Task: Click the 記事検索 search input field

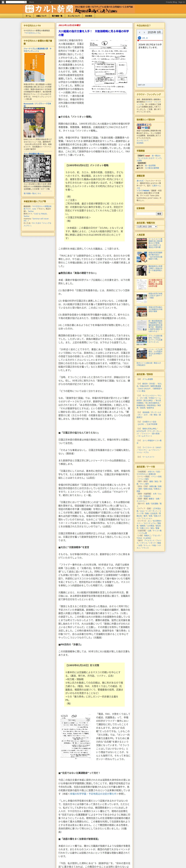Action: coord(146,214)
